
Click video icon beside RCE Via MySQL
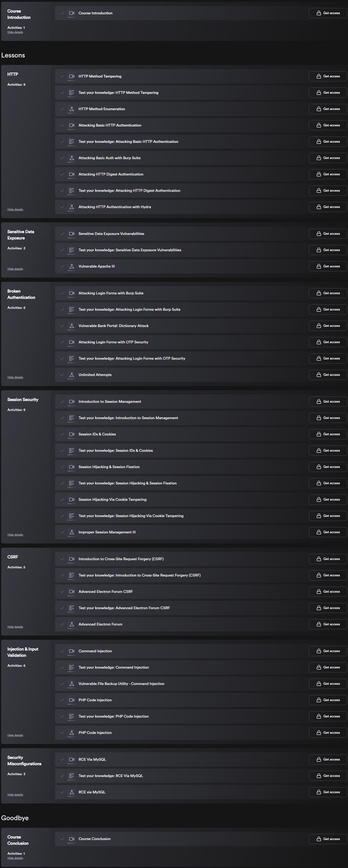click(71, 759)
